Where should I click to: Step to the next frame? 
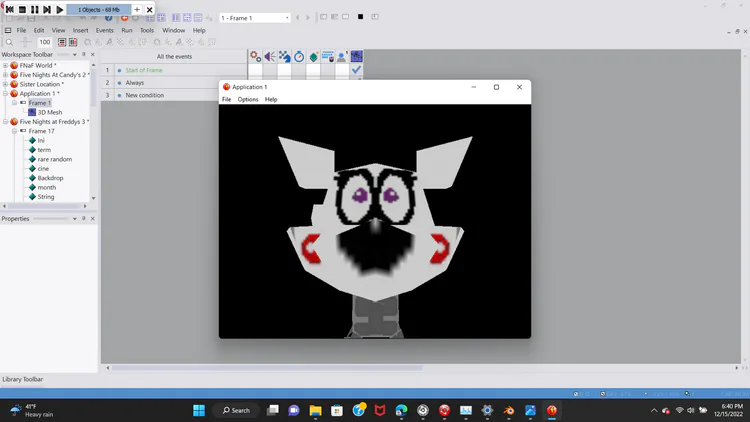click(47, 10)
